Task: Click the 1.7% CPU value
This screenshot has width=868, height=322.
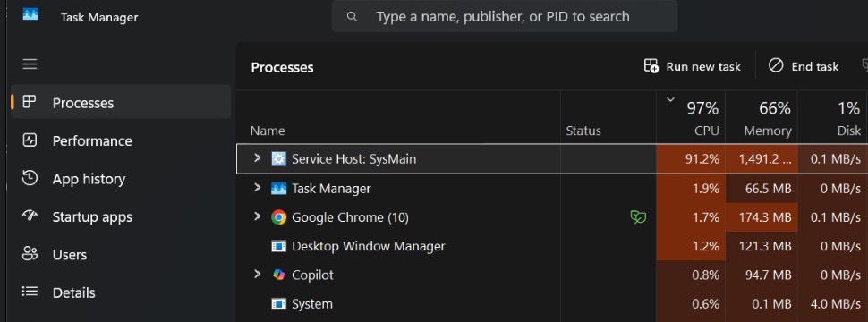Action: (x=706, y=217)
